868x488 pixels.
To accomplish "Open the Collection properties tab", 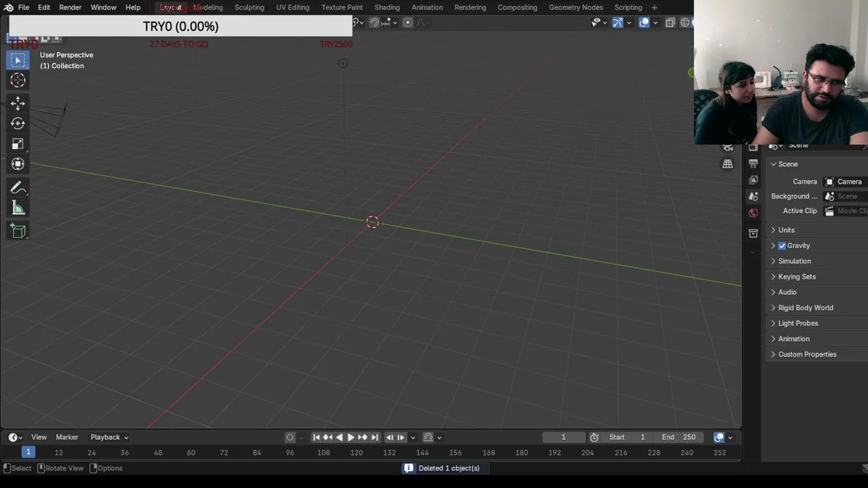I will [753, 233].
